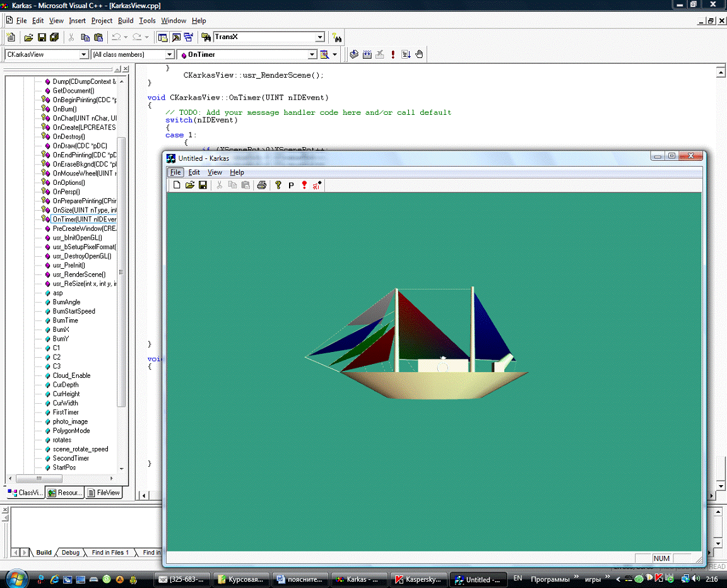Click the Print icon in Karkas toolbar
This screenshot has width=727, height=588.
pos(261,185)
